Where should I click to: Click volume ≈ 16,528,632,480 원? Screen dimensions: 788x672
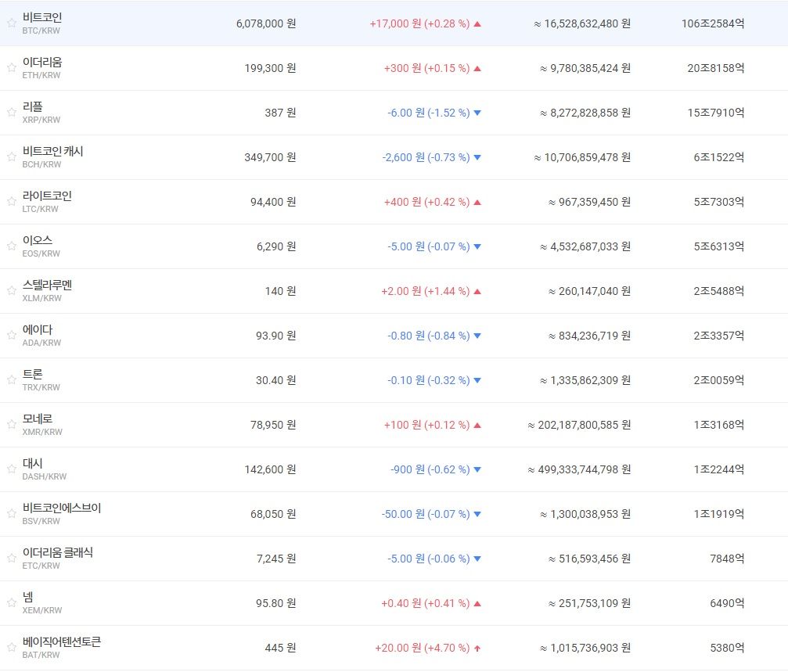coord(582,23)
